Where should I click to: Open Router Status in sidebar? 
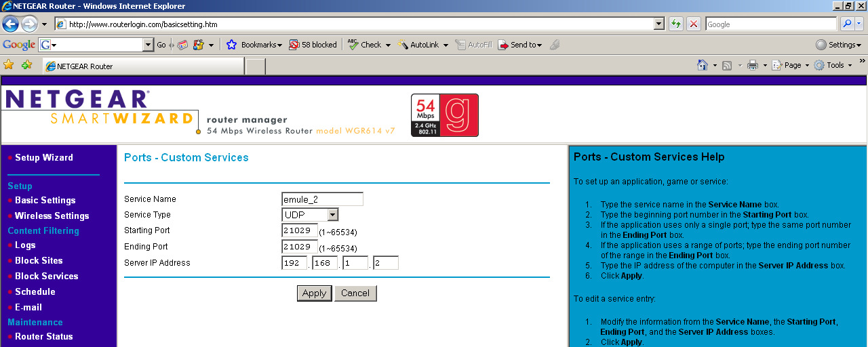[44, 336]
